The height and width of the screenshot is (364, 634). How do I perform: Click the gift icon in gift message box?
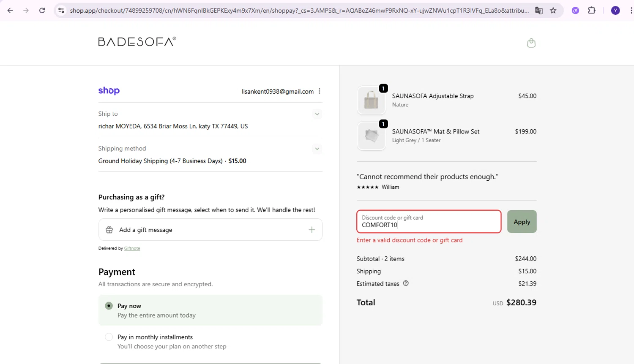point(109,230)
